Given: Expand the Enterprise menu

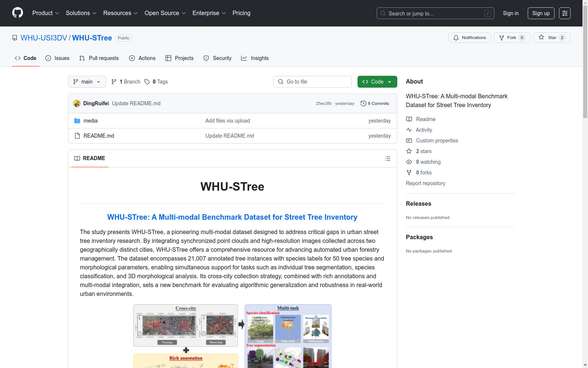Looking at the screenshot, I should [x=209, y=13].
